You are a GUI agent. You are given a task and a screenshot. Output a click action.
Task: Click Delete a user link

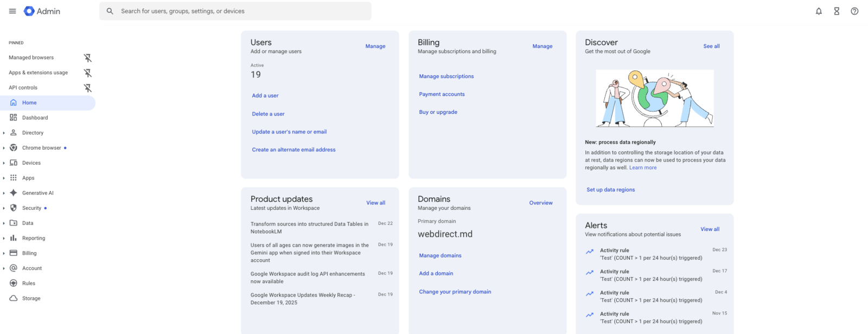268,114
